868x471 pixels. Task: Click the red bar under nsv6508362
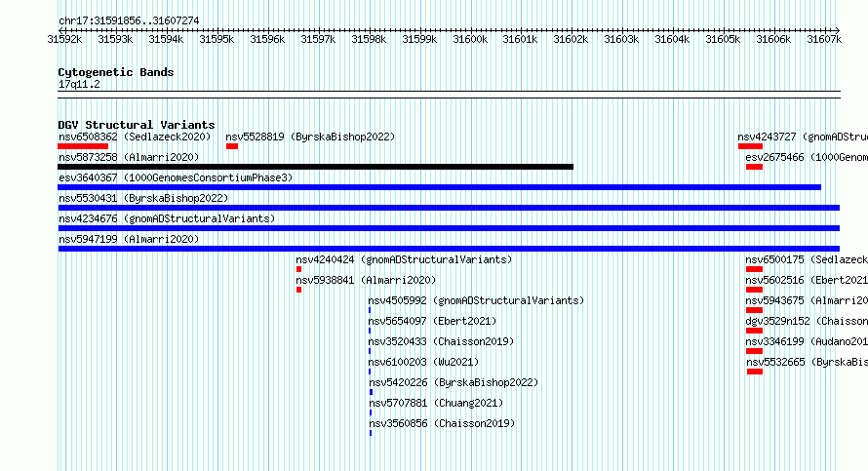tap(83, 146)
